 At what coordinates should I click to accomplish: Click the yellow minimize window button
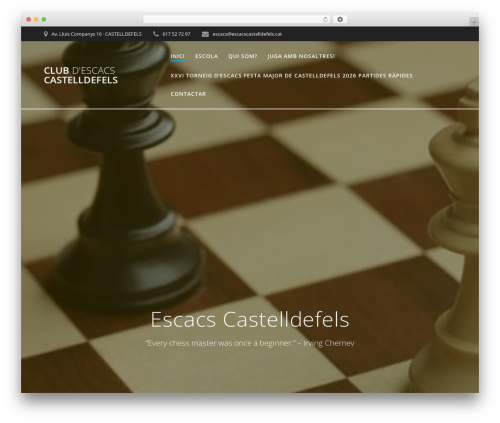[x=36, y=20]
